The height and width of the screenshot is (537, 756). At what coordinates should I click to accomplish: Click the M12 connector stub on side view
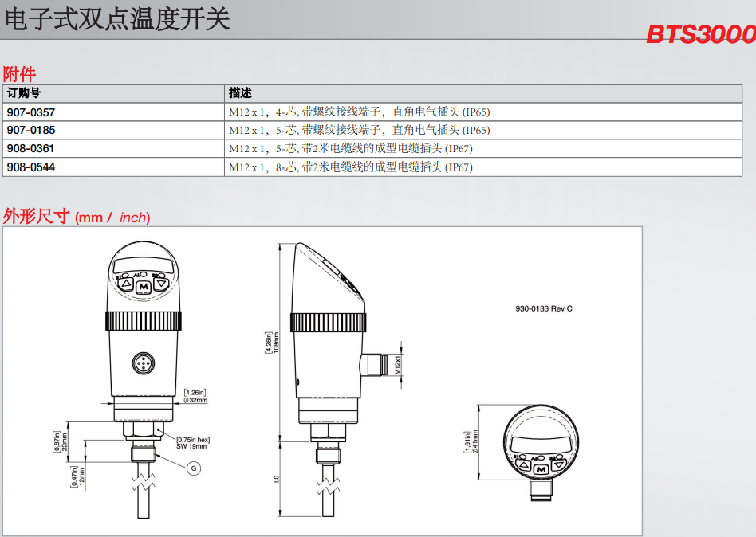[374, 365]
